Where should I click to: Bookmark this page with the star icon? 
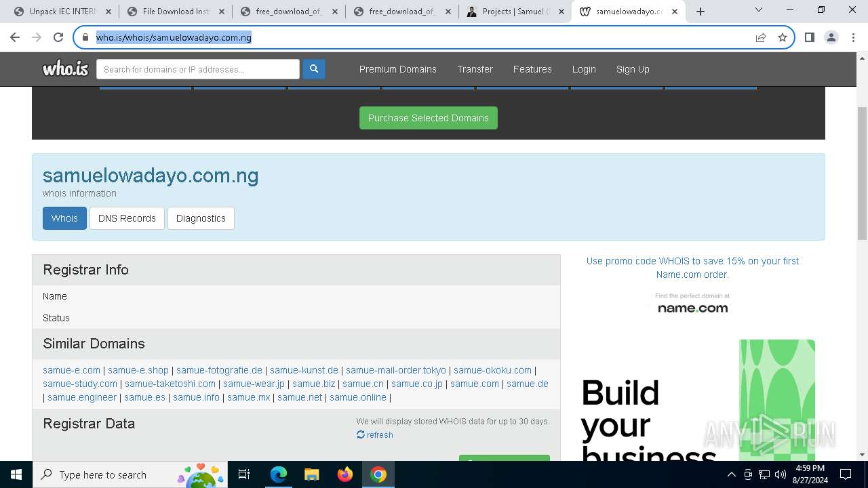[x=783, y=37]
